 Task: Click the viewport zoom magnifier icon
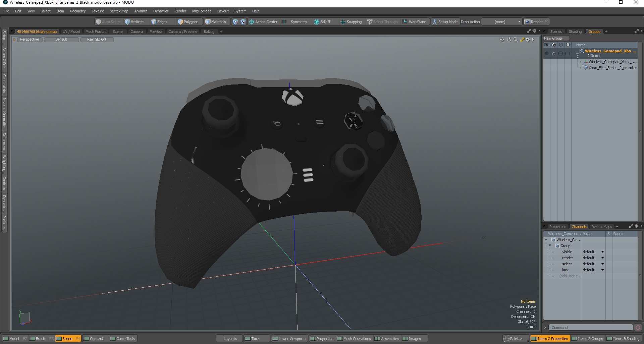coord(516,40)
